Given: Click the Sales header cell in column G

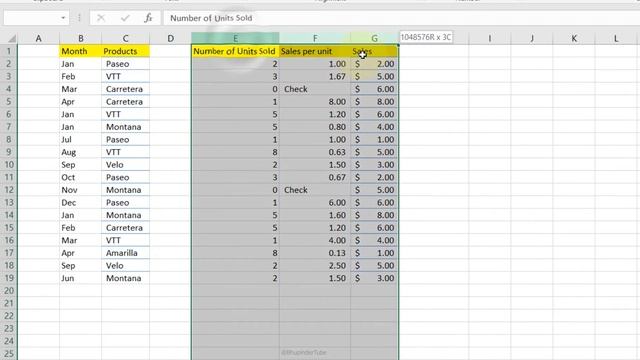Looking at the screenshot, I should click(x=374, y=51).
